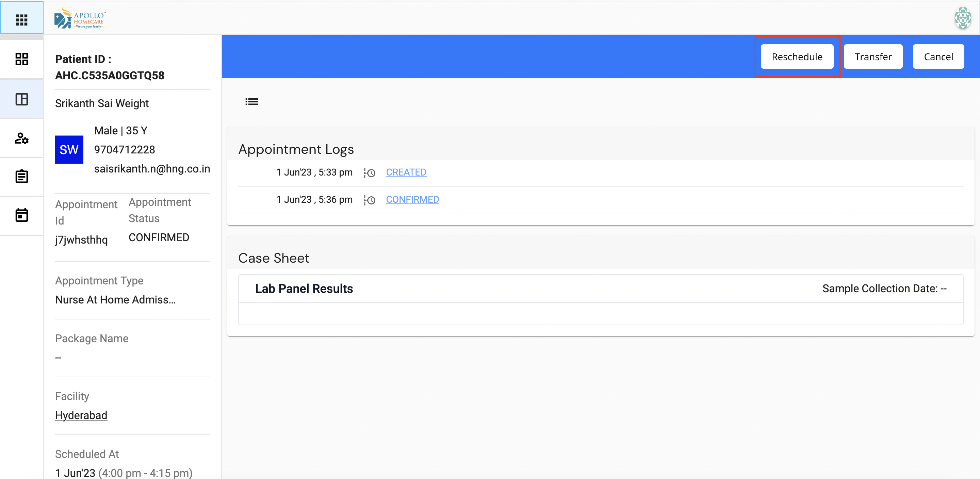
Task: Open the clipboard notes sidebar icon
Action: 22,177
